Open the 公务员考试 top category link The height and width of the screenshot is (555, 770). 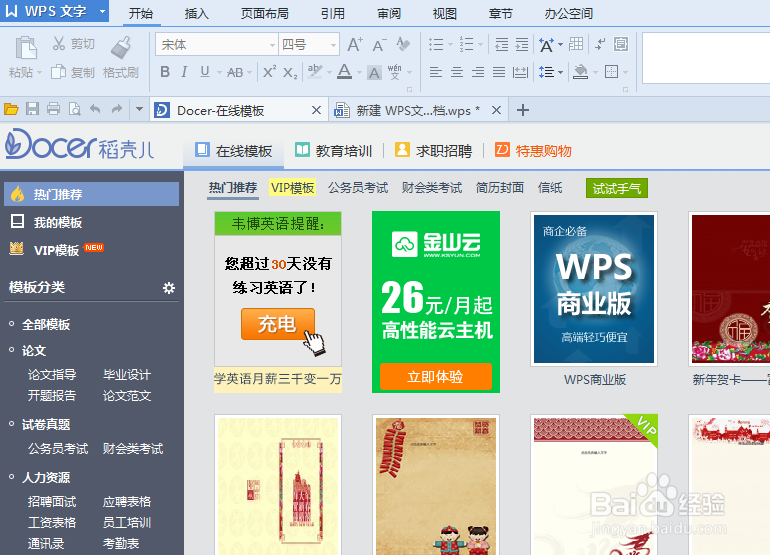(x=358, y=188)
